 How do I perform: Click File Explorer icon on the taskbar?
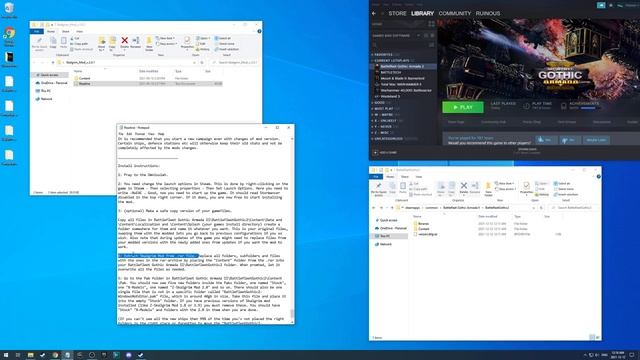pyautogui.click(x=30, y=355)
